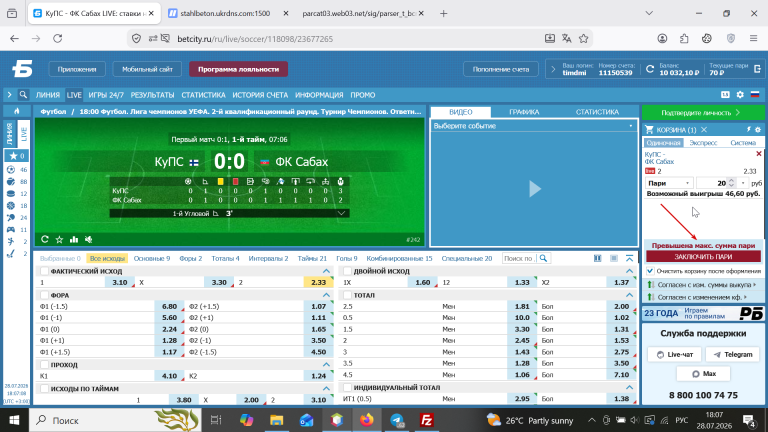The image size is (768, 432).
Task: Toggle ТОТАЛ market checkbox
Action: pyautogui.click(x=347, y=295)
